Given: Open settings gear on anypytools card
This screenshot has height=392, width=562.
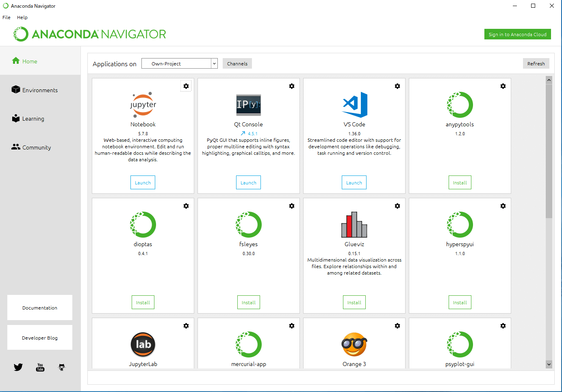Looking at the screenshot, I should pyautogui.click(x=503, y=86).
